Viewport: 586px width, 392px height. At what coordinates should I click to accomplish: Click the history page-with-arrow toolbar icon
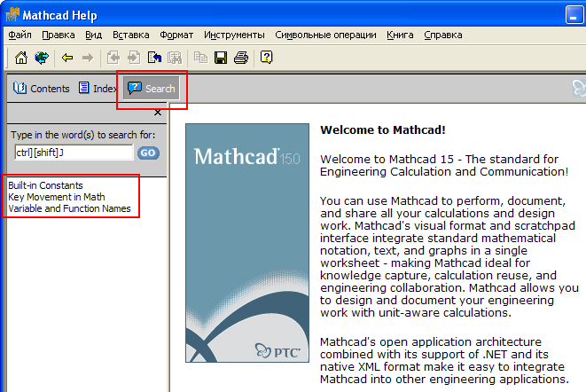coord(154,58)
